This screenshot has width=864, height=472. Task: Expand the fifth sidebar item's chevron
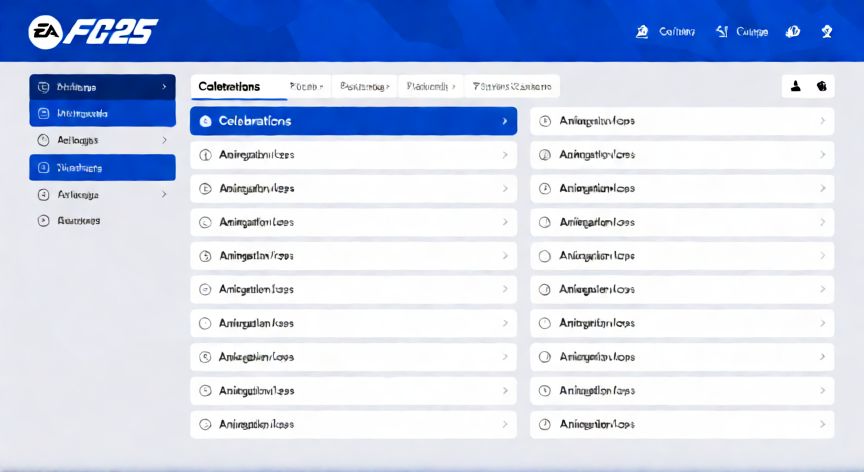(164, 194)
